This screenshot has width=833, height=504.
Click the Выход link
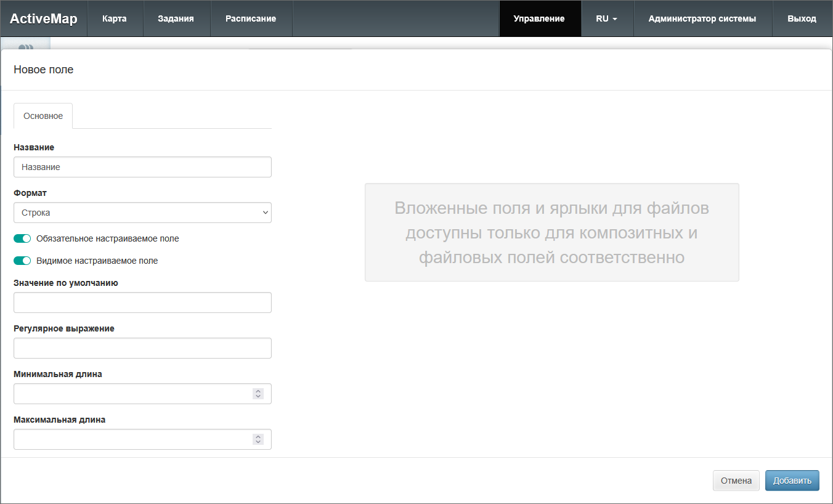tap(802, 18)
